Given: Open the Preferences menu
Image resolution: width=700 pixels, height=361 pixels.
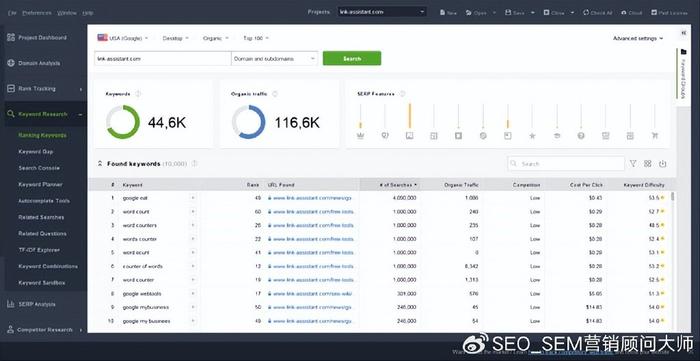Looking at the screenshot, I should (37, 13).
